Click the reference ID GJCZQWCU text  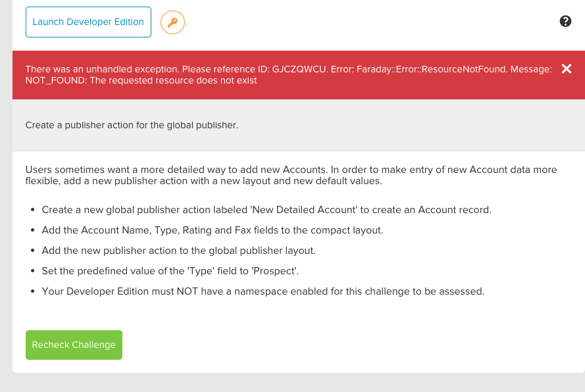click(x=299, y=69)
